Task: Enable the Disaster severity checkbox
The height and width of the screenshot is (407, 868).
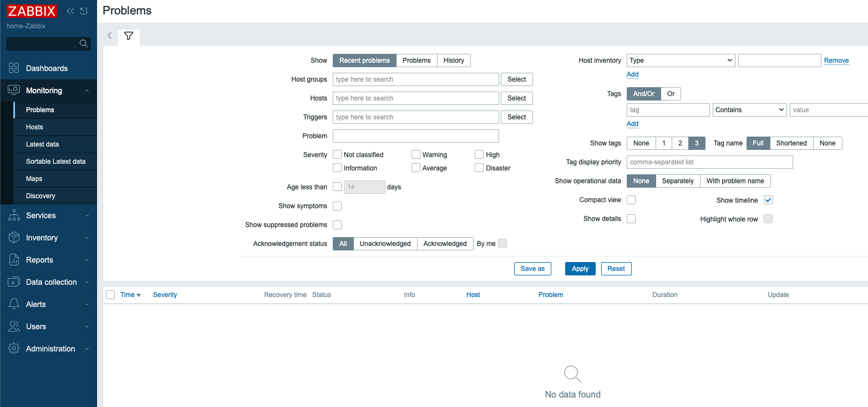Action: [479, 168]
